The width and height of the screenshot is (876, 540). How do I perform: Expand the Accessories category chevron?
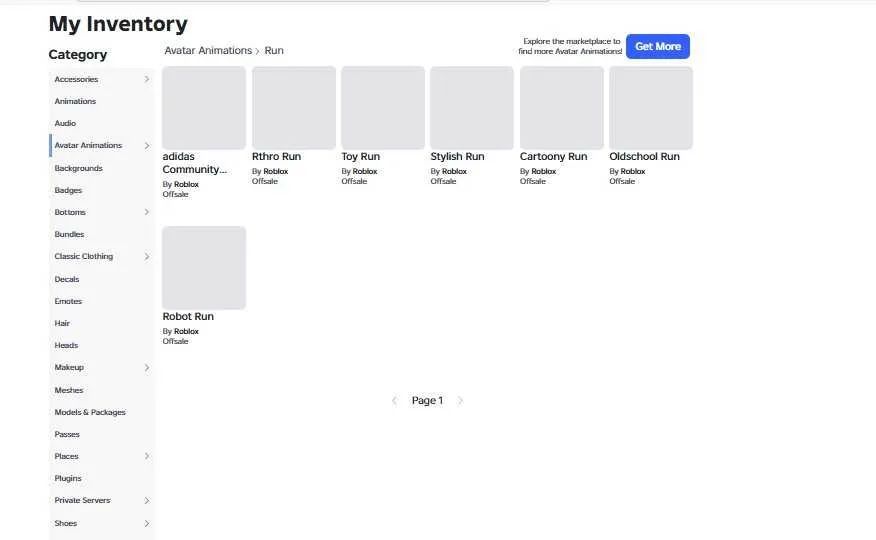click(147, 79)
